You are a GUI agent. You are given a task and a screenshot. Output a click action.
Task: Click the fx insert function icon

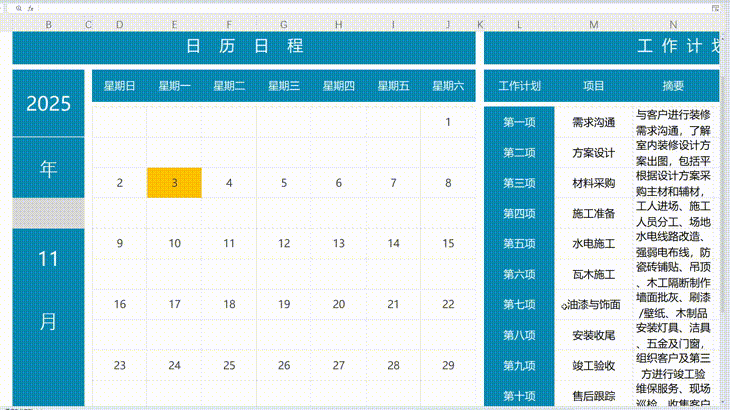32,7
